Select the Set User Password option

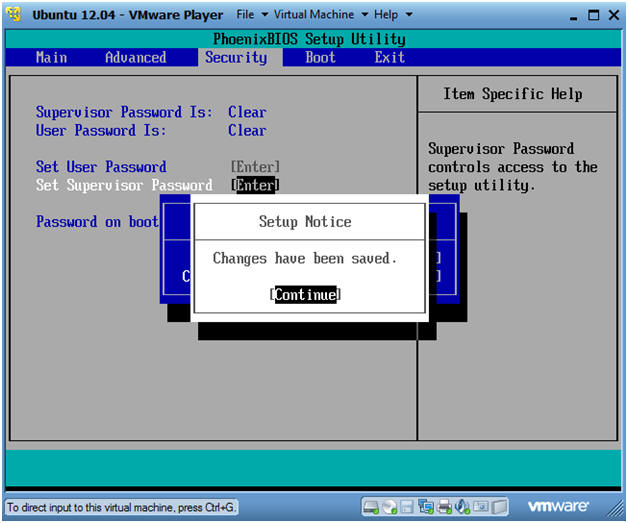click(101, 167)
